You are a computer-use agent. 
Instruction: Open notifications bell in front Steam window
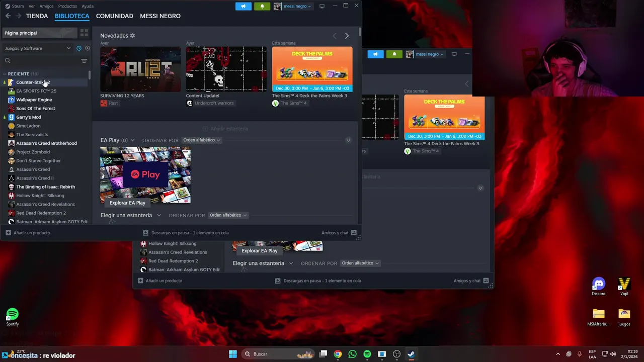[x=262, y=6]
